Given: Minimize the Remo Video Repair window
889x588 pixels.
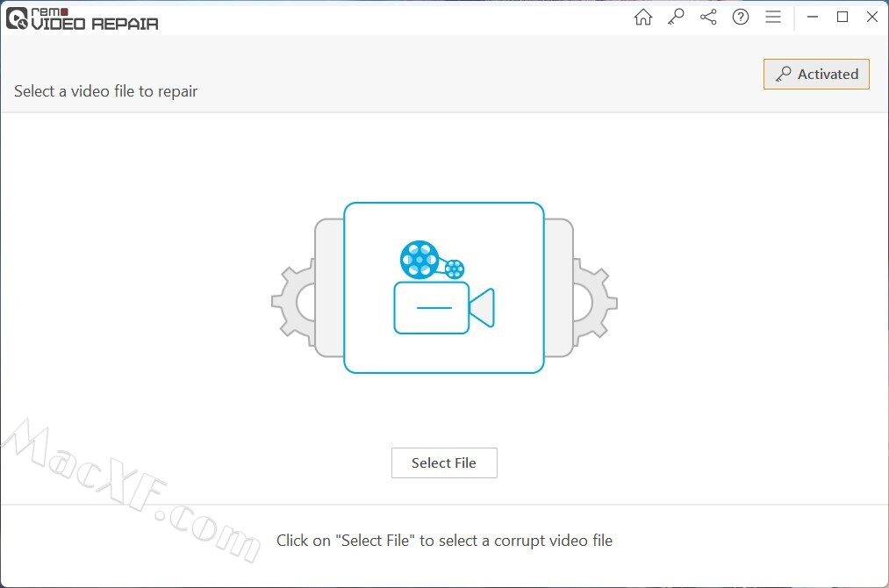Looking at the screenshot, I should (813, 17).
